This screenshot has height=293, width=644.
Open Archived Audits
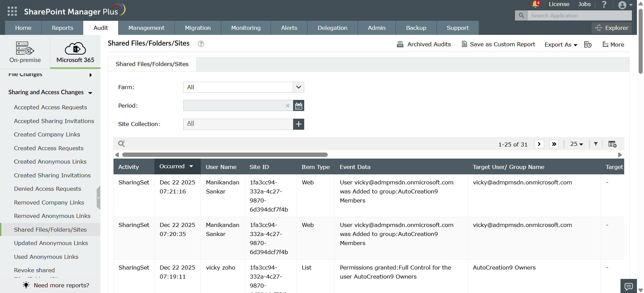424,44
